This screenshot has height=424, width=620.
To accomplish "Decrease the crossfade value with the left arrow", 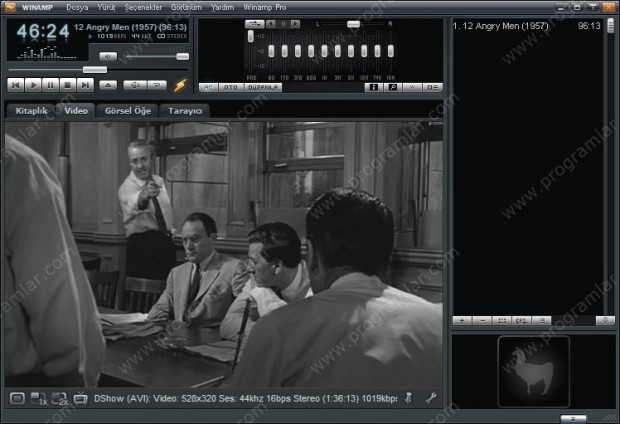I will tap(270, 24).
